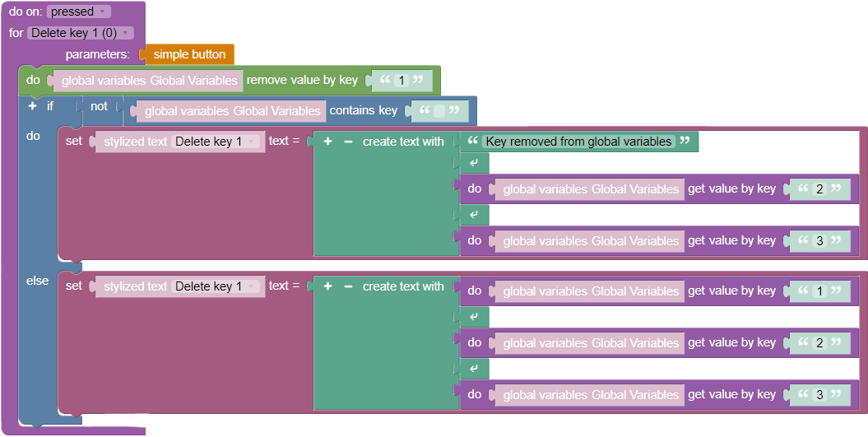Select the orange 'simple button' parameter block
The height and width of the screenshot is (437, 868).
tap(189, 54)
